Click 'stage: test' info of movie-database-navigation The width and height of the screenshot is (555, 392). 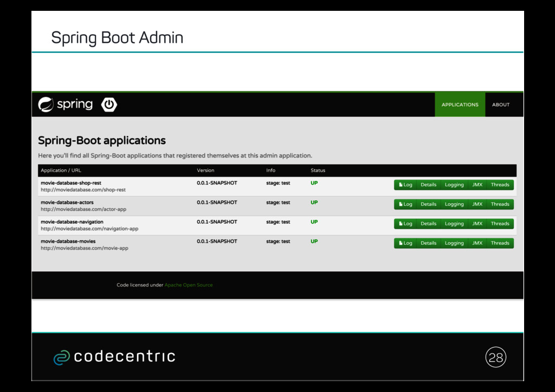278,222
